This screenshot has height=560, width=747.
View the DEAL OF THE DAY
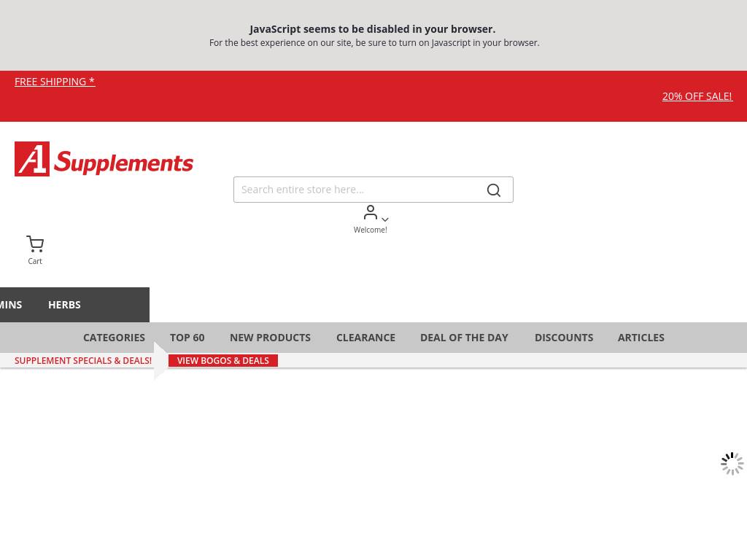tap(464, 338)
